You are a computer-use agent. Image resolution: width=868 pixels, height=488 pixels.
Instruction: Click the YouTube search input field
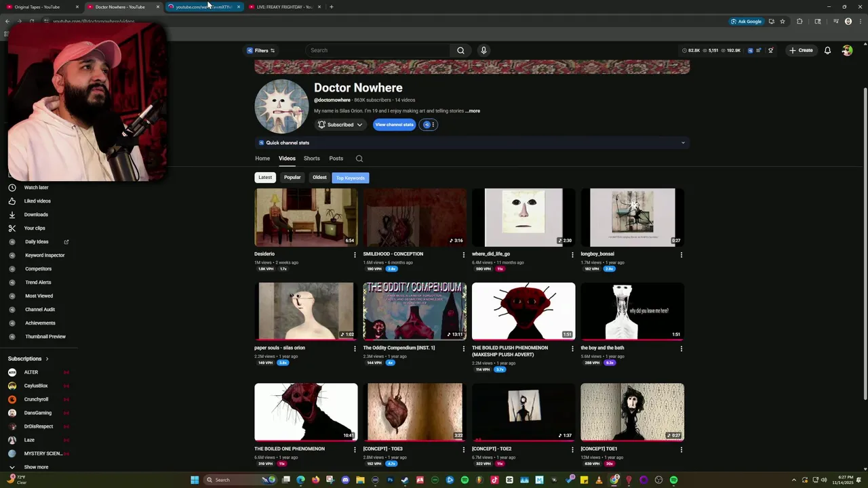click(x=377, y=50)
